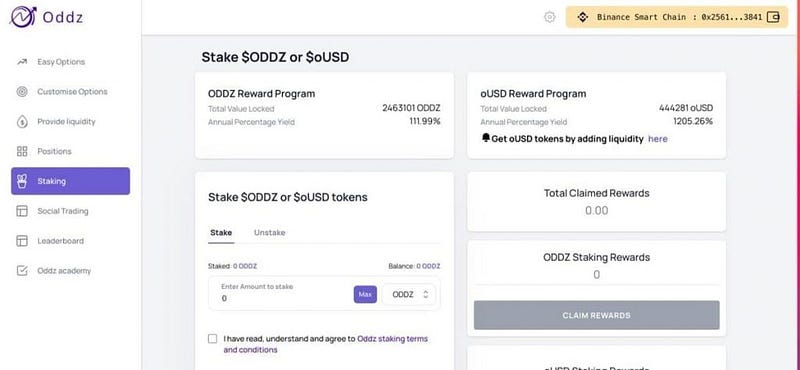
Task: Click the Provide liquidity droplet icon
Action: click(x=22, y=121)
